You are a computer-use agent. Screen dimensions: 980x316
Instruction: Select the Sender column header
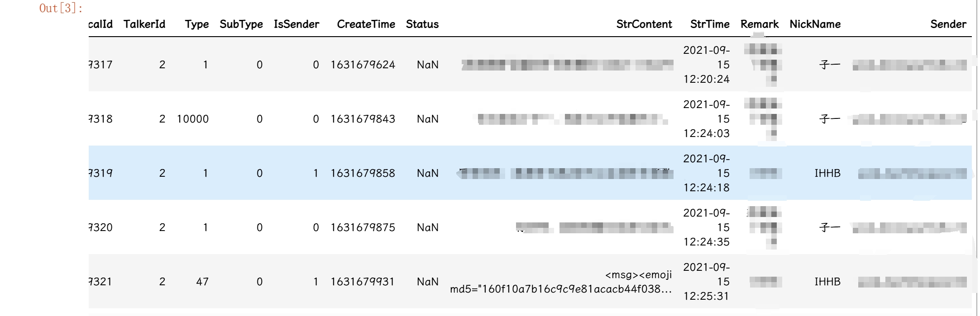(x=948, y=24)
